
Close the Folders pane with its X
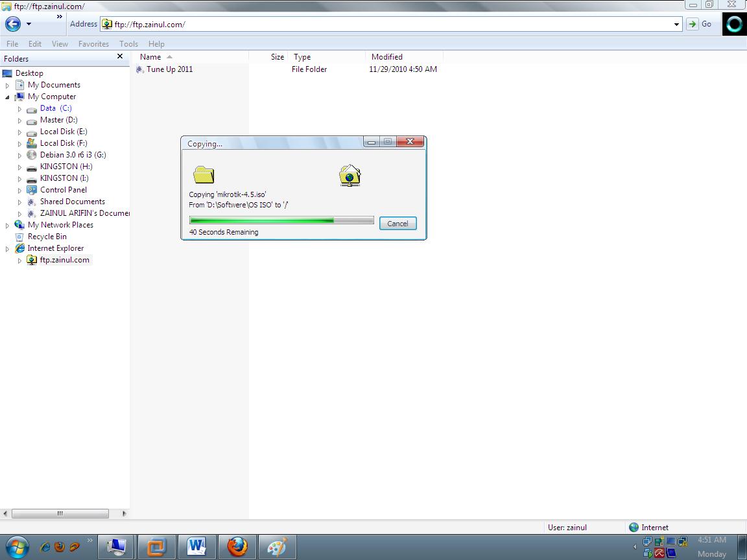(120, 56)
